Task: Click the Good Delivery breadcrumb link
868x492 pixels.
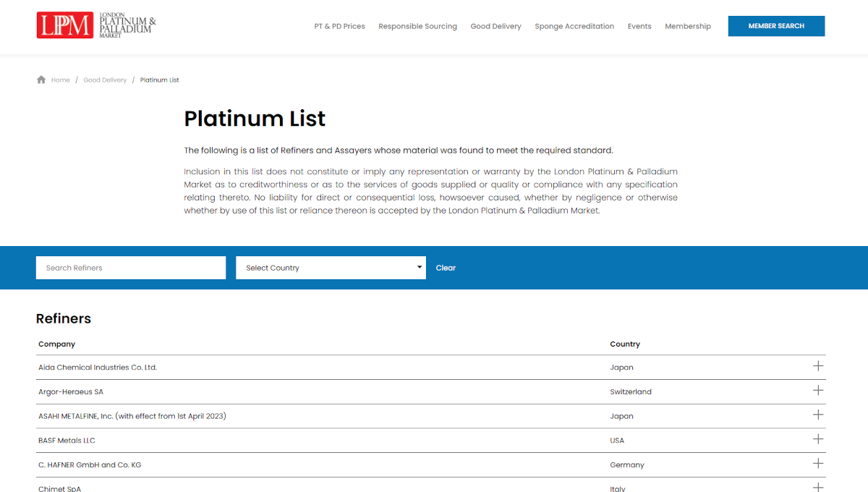Action: coord(105,80)
